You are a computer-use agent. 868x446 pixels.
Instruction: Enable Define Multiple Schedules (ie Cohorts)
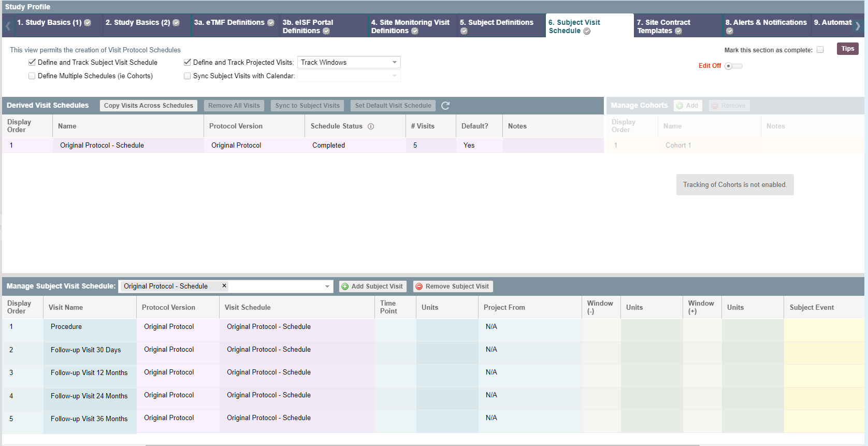tap(32, 76)
